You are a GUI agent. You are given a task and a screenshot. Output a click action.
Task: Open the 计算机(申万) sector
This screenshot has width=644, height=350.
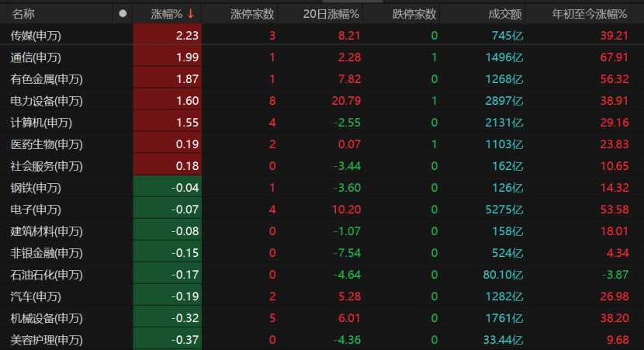pos(322,123)
